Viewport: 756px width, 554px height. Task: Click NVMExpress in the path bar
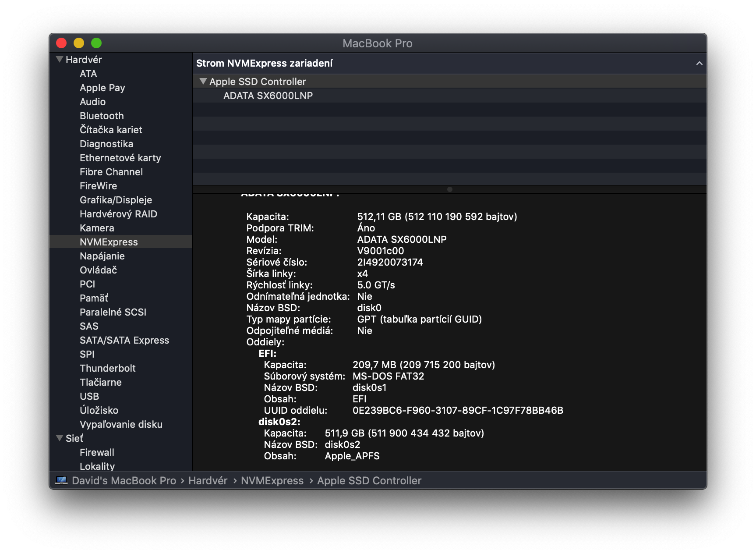272,480
